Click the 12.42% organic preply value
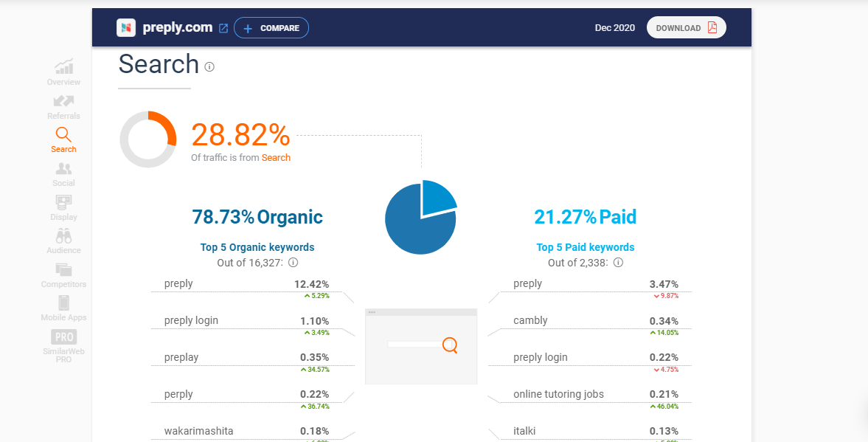Screen dimensions: 868x442 (x=312, y=284)
